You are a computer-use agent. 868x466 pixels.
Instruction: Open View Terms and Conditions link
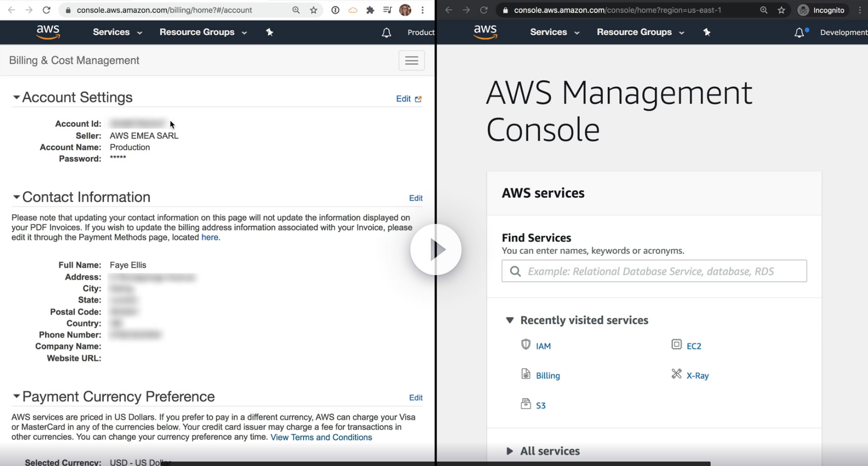click(321, 437)
